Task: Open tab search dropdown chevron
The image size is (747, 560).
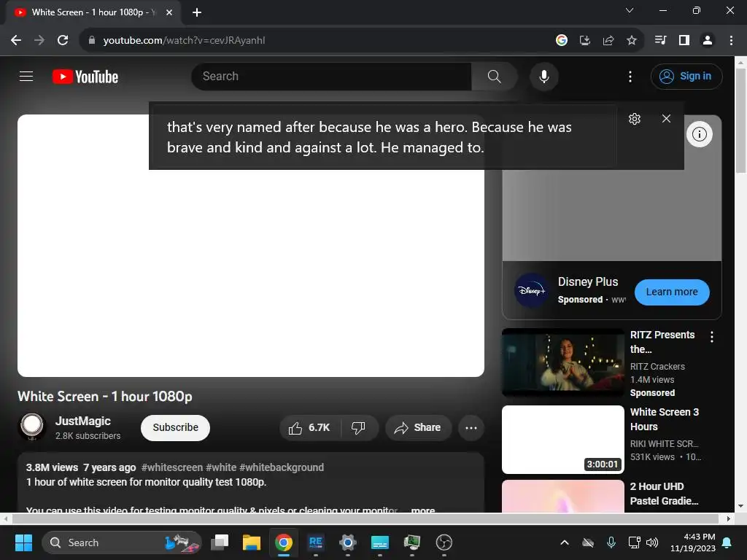Action: pos(629,10)
